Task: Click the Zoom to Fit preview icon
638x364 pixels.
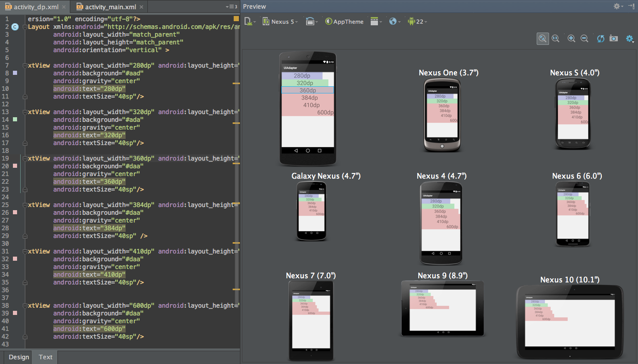Action: point(542,39)
